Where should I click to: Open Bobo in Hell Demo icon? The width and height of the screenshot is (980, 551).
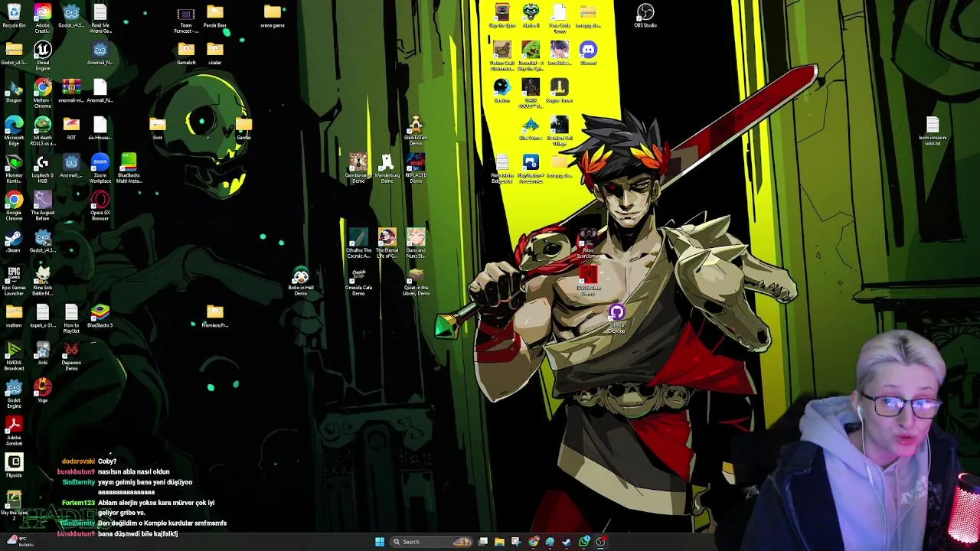[301, 281]
